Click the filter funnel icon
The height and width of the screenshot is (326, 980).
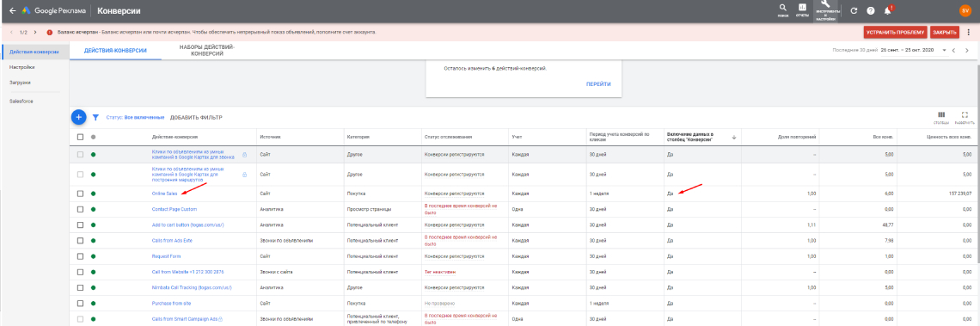(x=95, y=117)
